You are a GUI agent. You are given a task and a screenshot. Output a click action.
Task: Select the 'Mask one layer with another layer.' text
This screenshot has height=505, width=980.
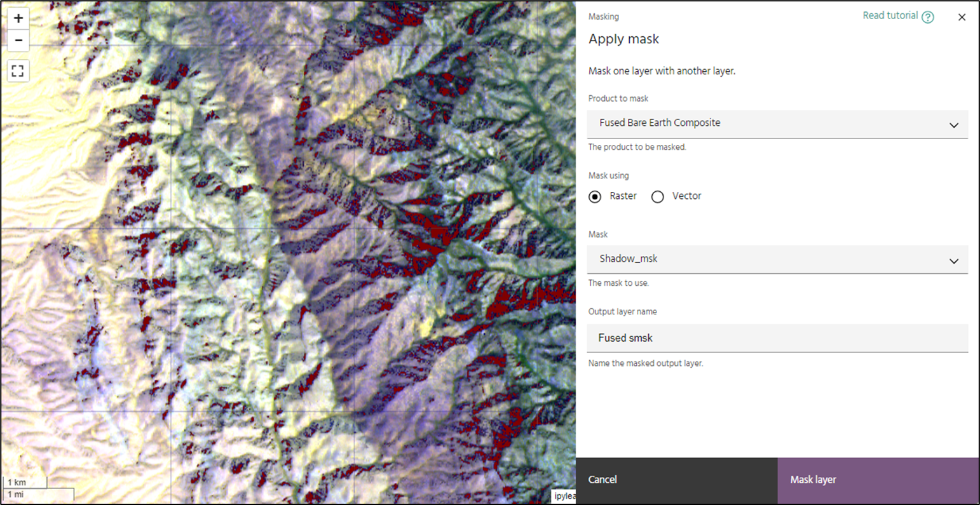[x=662, y=71]
